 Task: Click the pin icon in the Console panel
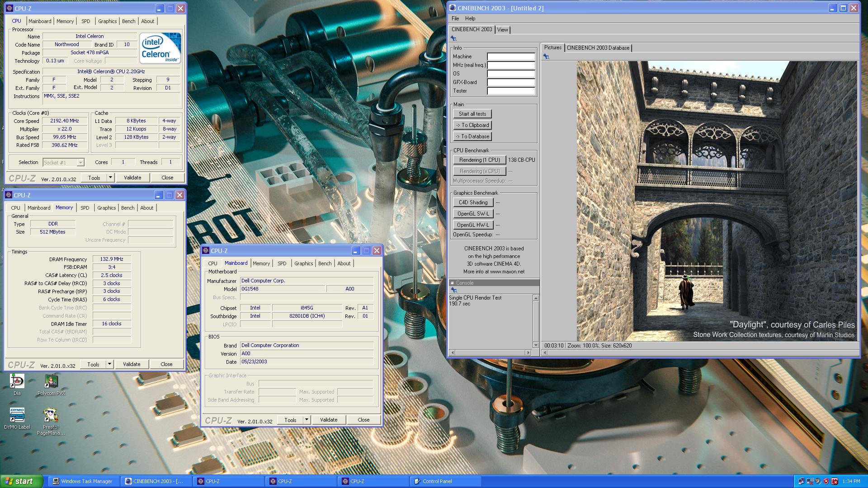click(x=453, y=290)
